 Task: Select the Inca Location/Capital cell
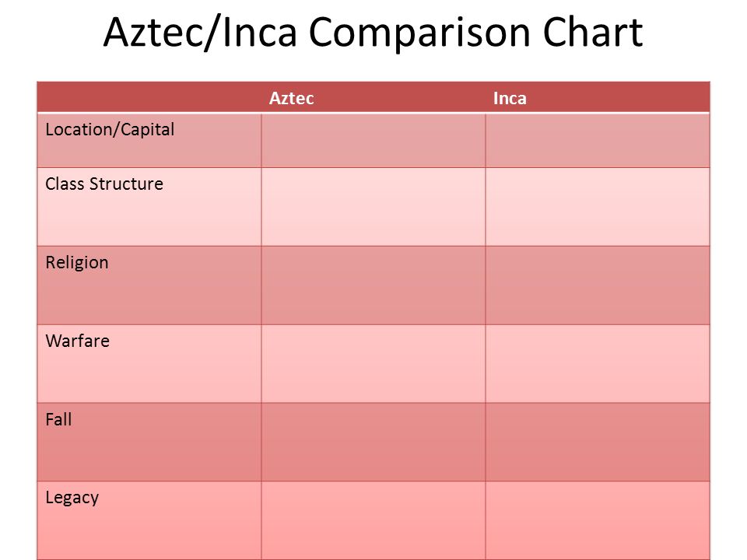[x=598, y=141]
